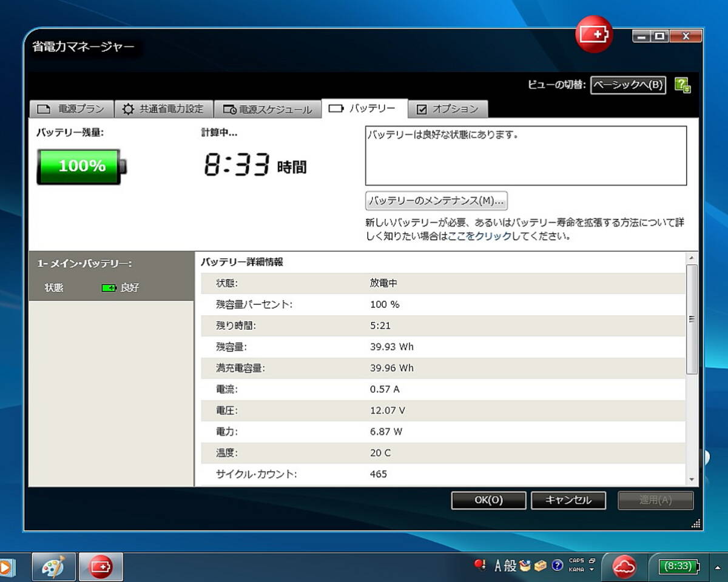Click the green 良好 battery status icon
The height and width of the screenshot is (582, 728).
[109, 288]
